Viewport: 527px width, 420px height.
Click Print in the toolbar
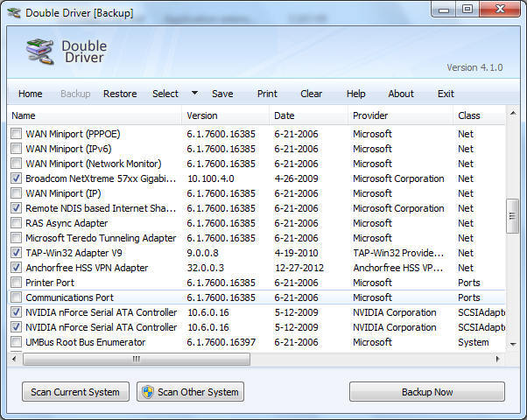267,94
